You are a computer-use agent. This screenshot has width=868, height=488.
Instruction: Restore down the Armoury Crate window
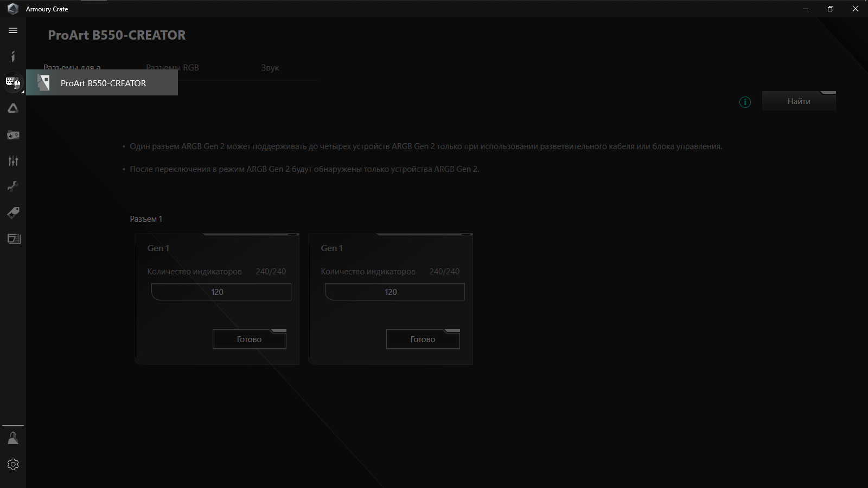click(x=831, y=9)
